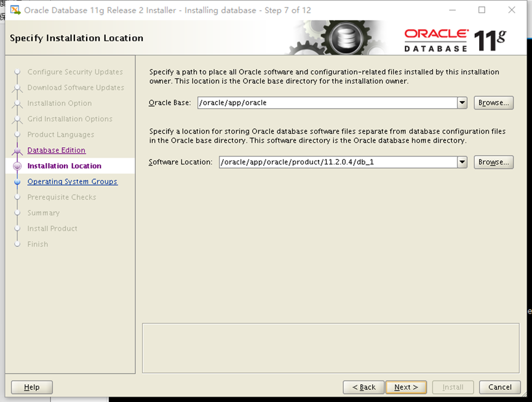Expand the Oracle Base path dropdown
This screenshot has height=402, width=532.
(463, 103)
